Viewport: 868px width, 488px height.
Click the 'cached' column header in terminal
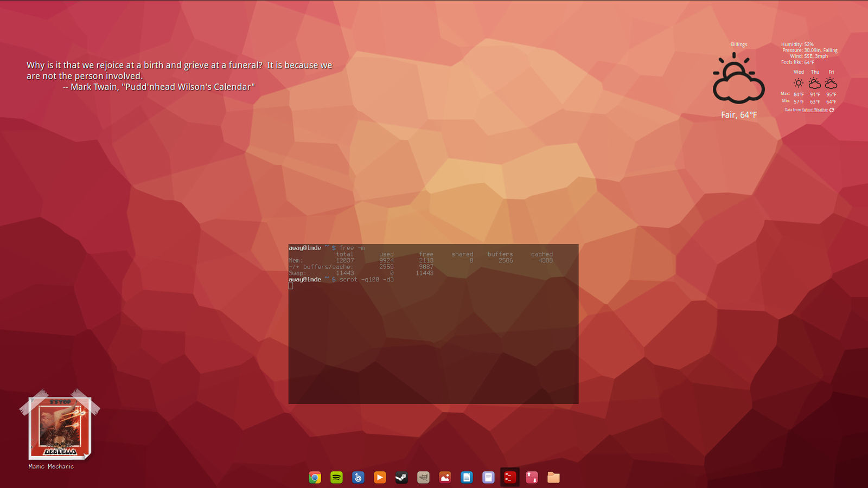pos(542,254)
